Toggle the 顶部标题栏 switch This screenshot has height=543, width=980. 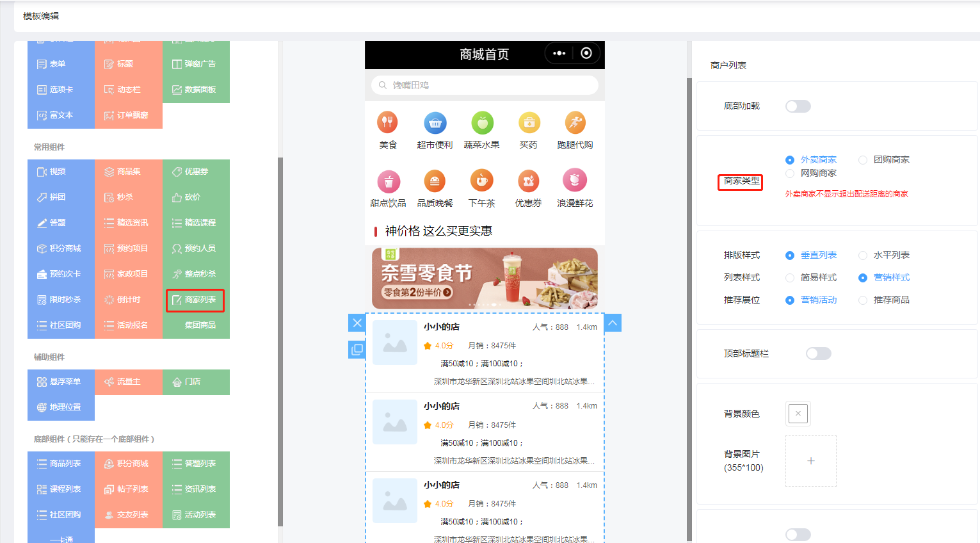click(819, 353)
